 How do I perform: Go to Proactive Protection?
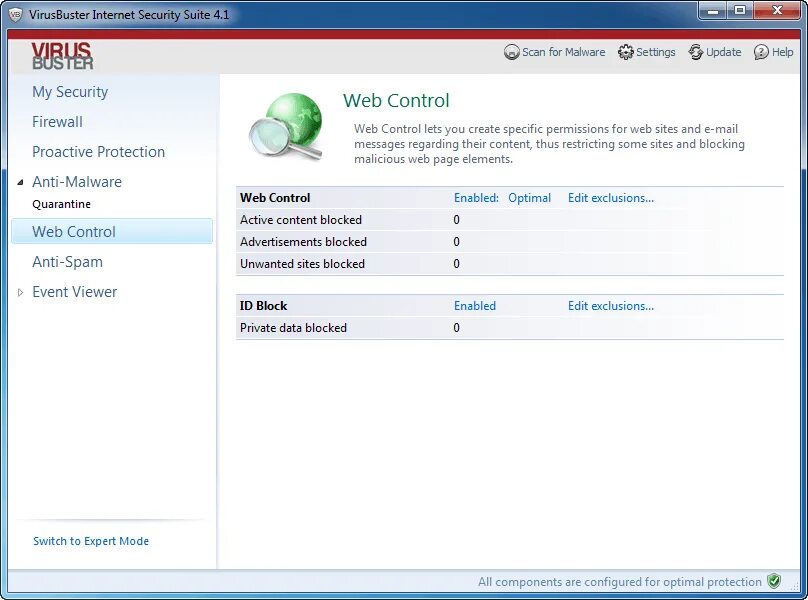click(98, 152)
